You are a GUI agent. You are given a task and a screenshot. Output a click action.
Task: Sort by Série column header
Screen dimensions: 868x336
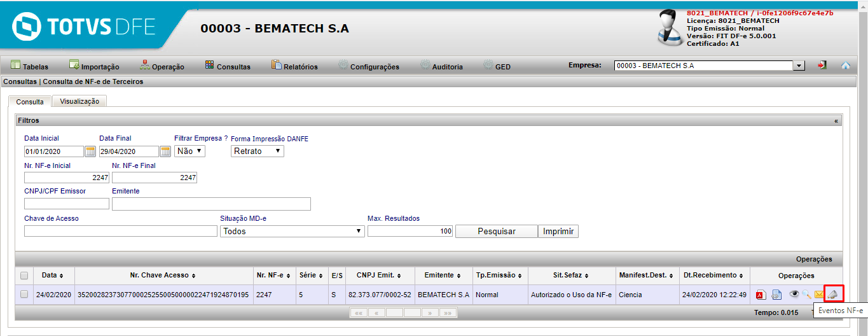[x=312, y=275]
